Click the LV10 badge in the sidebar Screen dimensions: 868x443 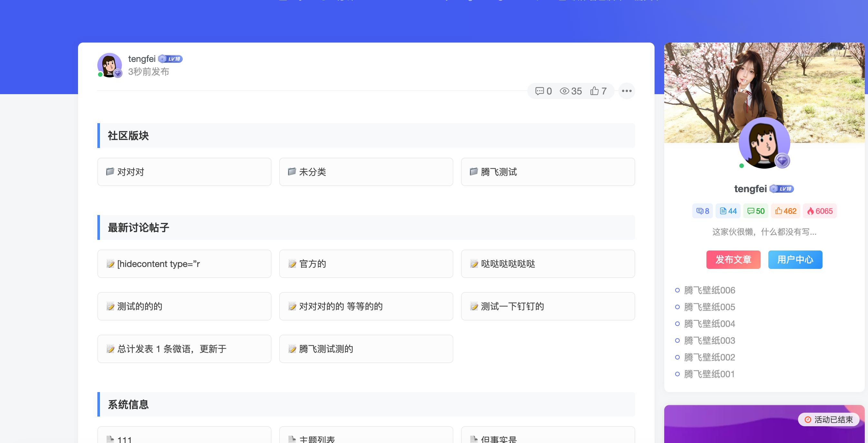coord(782,189)
